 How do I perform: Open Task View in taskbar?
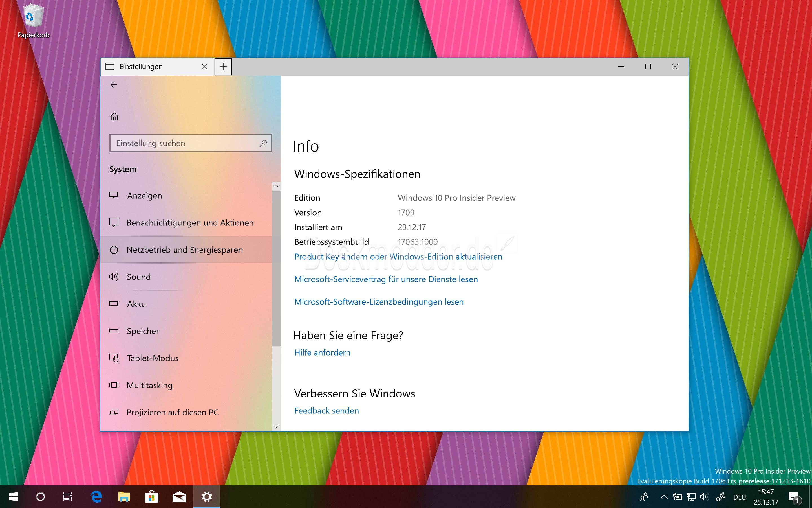tap(68, 497)
